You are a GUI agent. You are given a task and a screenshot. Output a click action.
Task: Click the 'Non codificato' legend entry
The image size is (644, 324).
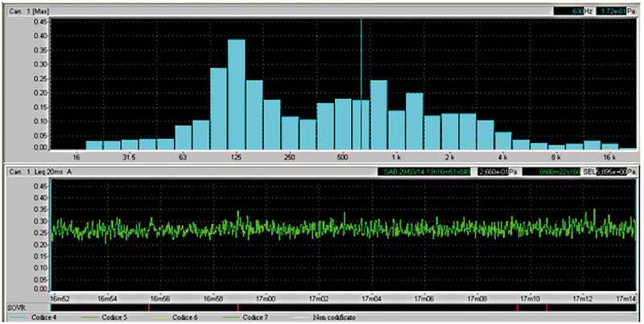324,318
